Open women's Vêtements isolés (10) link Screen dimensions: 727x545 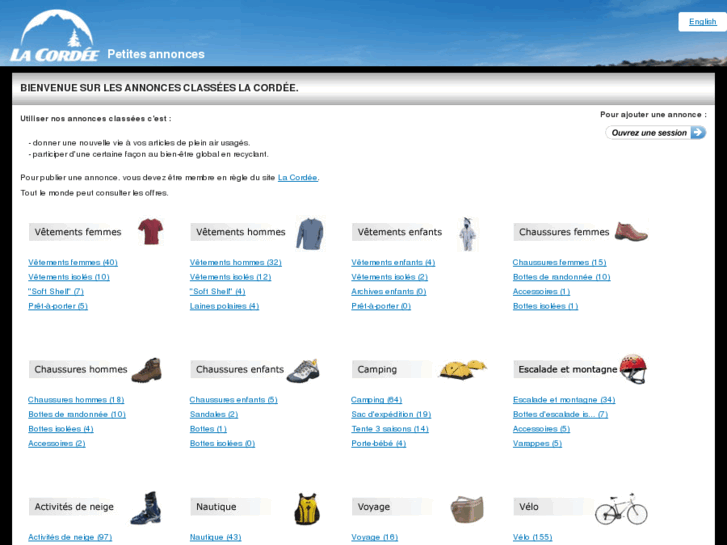tap(69, 277)
